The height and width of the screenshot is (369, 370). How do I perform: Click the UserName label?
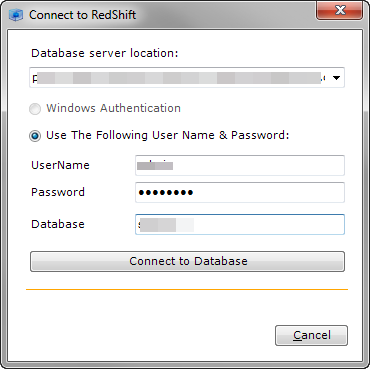coord(60,165)
